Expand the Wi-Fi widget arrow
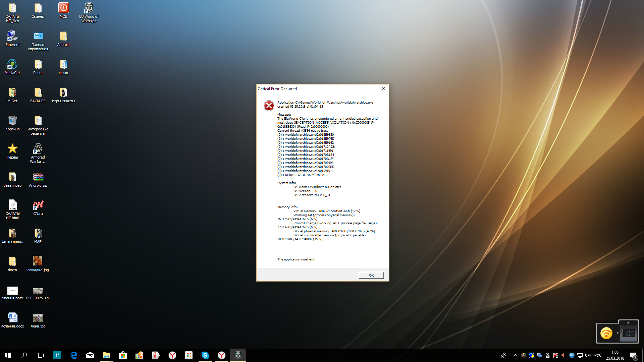644x362 pixels. point(618,333)
